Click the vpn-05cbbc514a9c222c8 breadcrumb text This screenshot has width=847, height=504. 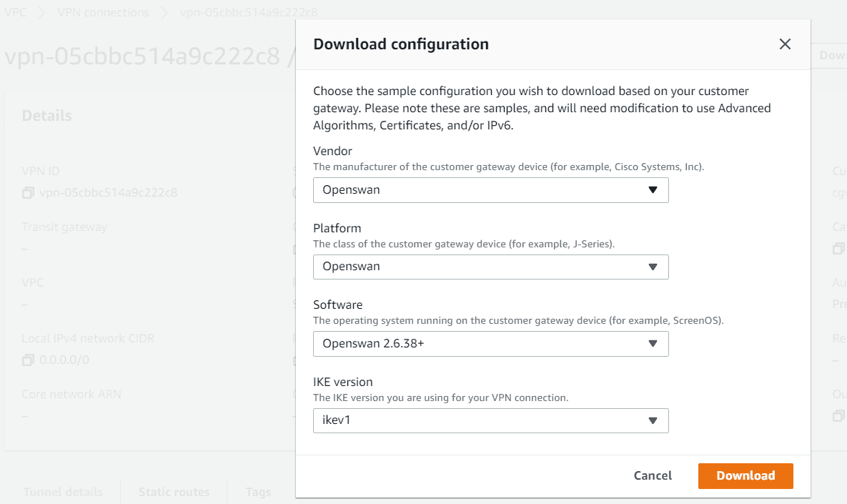click(249, 12)
